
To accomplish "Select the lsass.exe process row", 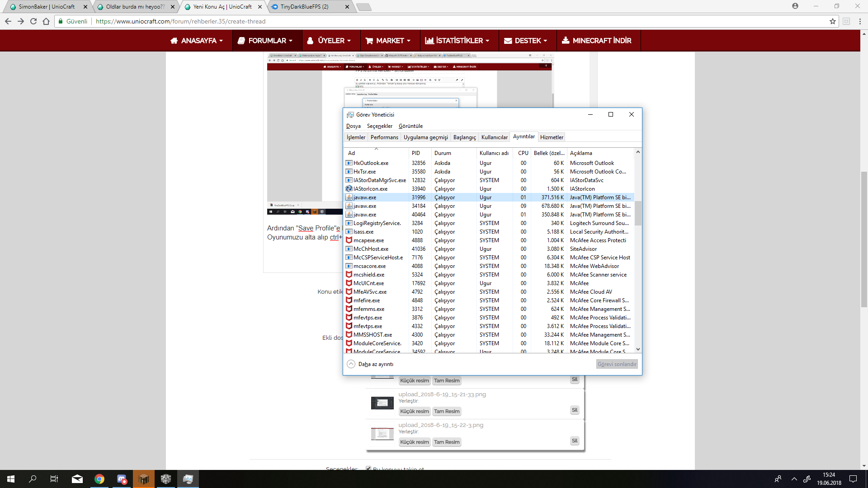I will coord(489,232).
